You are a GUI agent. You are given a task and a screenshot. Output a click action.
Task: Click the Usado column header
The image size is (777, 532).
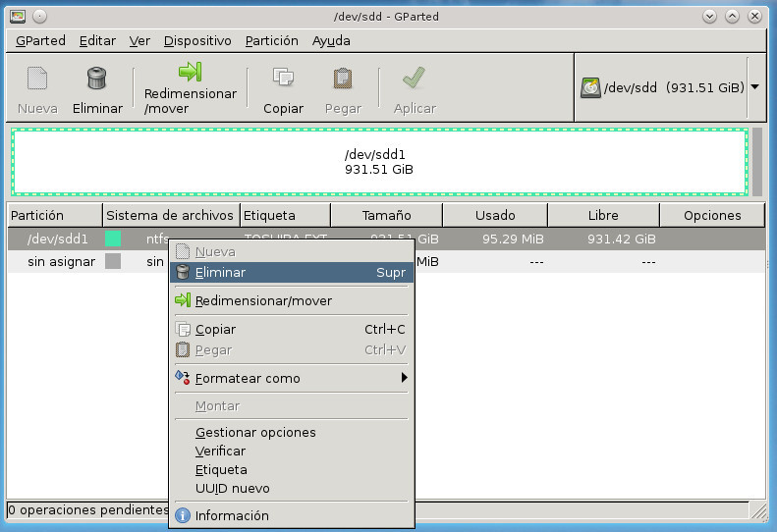(x=495, y=216)
